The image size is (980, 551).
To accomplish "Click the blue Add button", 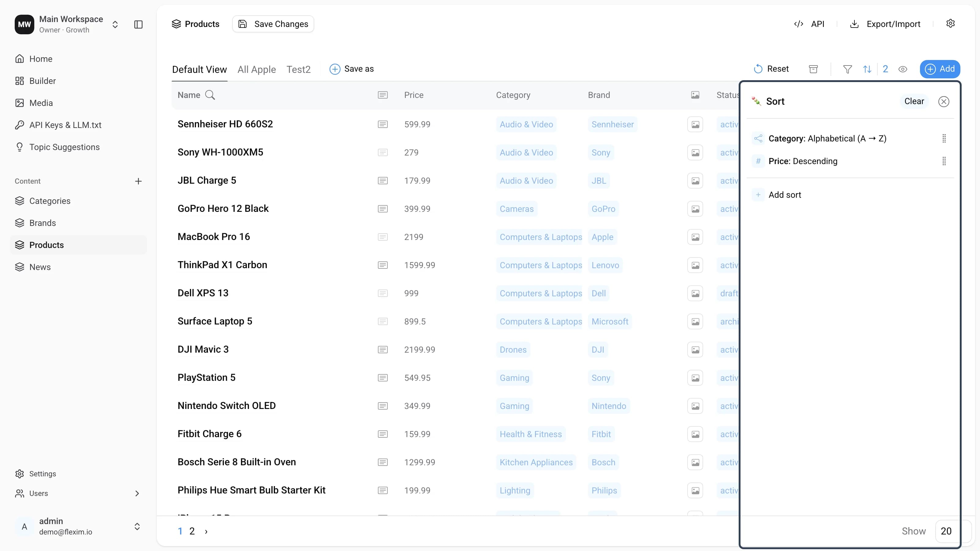I will coord(940,69).
